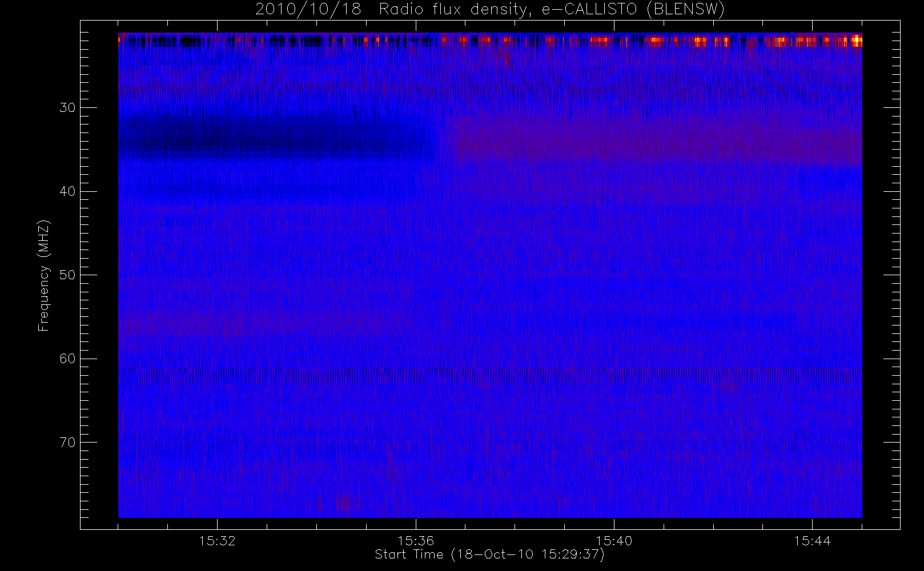Viewport: 924px width, 571px height.
Task: Click the 'Start Time (18-Oct-10 15:29:37)' label
Action: [489, 554]
